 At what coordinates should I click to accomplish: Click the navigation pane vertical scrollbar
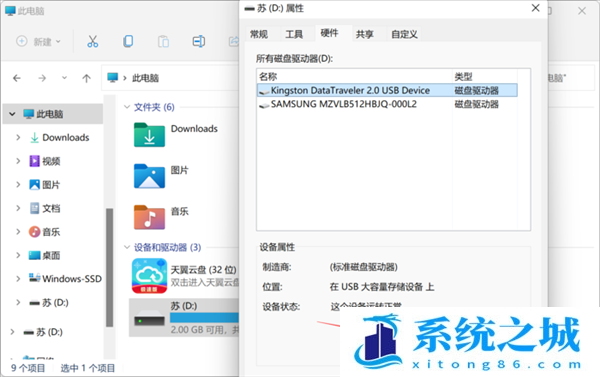point(109,267)
